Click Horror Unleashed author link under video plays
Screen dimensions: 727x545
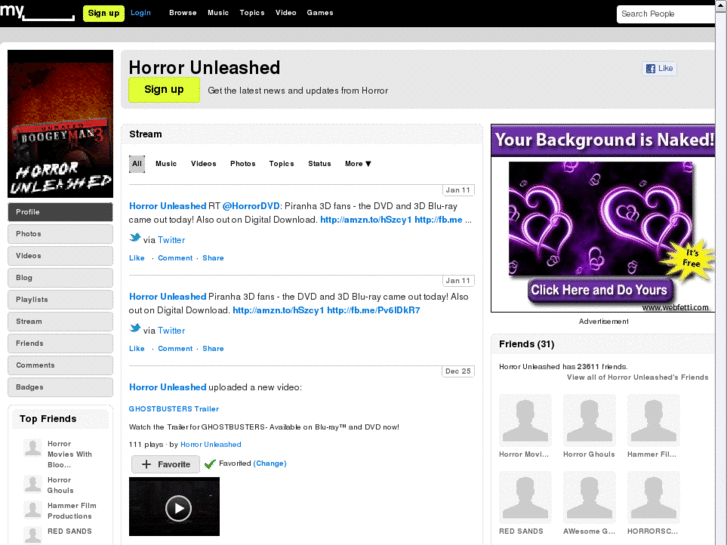pos(211,444)
